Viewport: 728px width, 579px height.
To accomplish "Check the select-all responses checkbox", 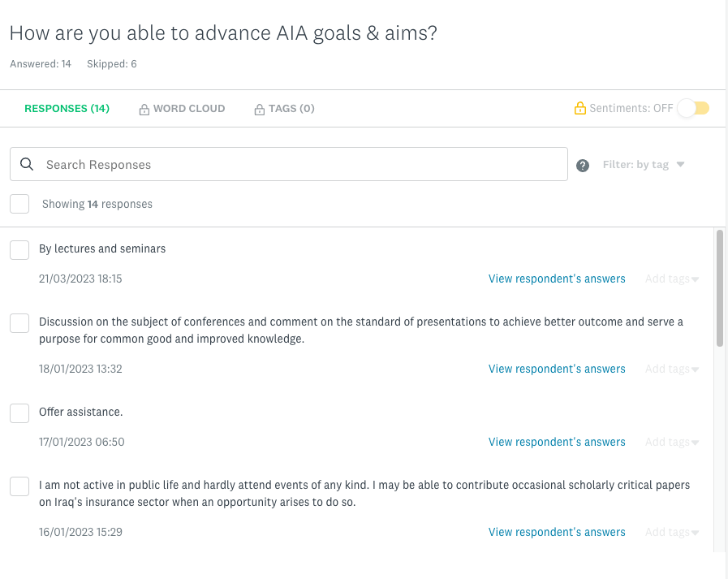I will click(19, 204).
